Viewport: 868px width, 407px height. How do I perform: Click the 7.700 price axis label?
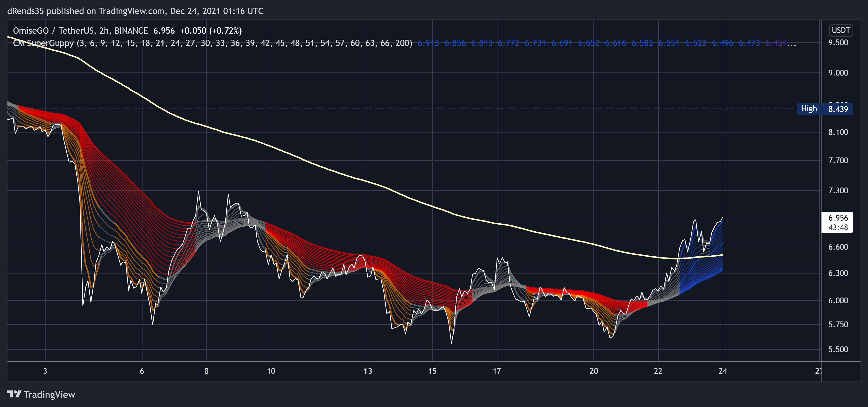point(838,160)
